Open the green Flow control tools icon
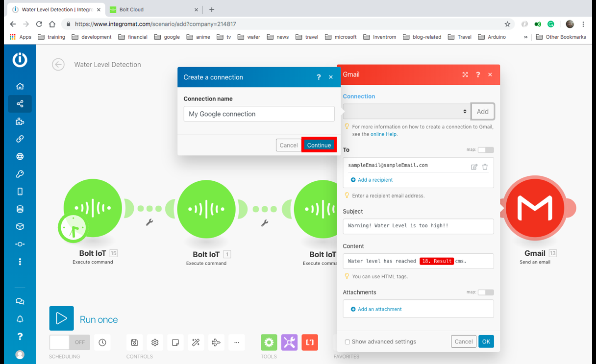This screenshot has width=596, height=364. pyautogui.click(x=269, y=342)
